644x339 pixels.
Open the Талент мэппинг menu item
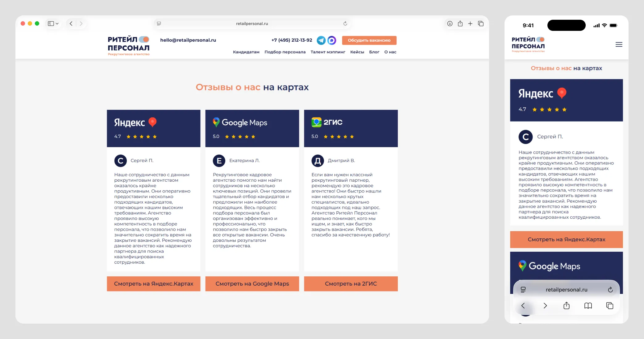(x=328, y=52)
